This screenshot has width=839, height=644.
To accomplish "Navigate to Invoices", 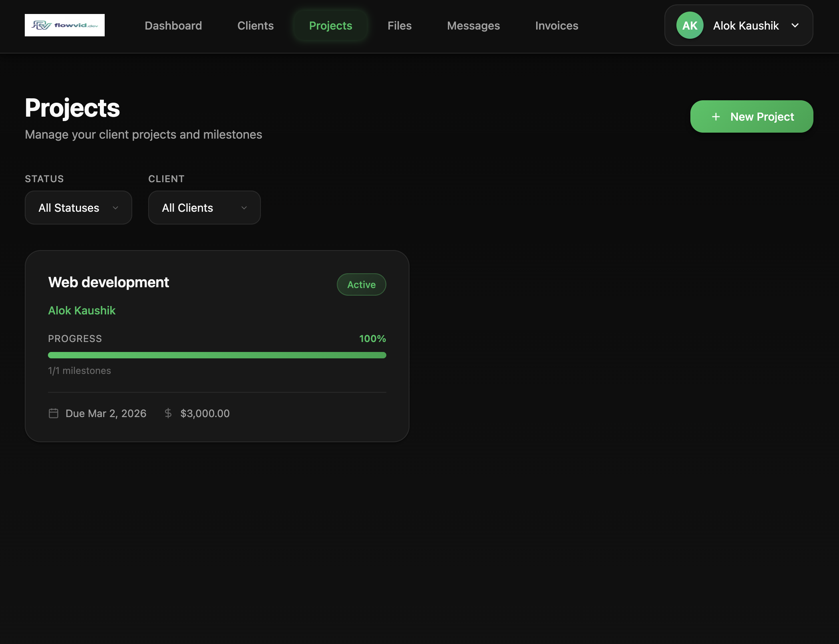I will coord(557,26).
